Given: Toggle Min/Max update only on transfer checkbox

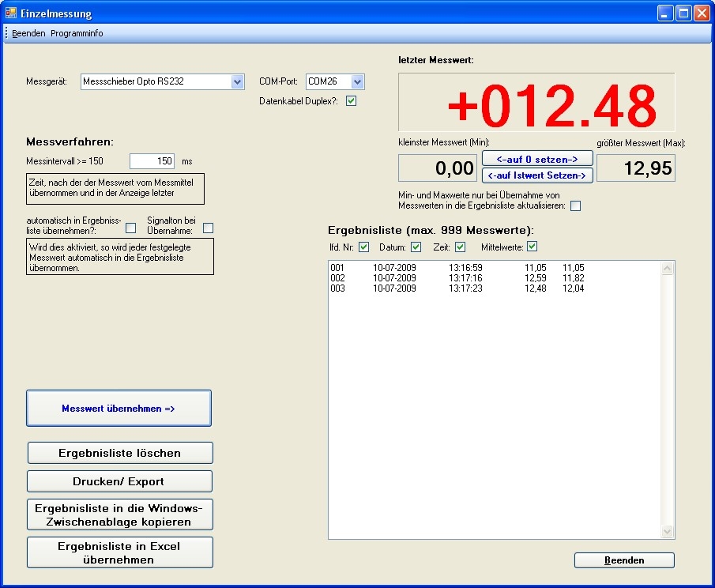Looking at the screenshot, I should tap(575, 205).
